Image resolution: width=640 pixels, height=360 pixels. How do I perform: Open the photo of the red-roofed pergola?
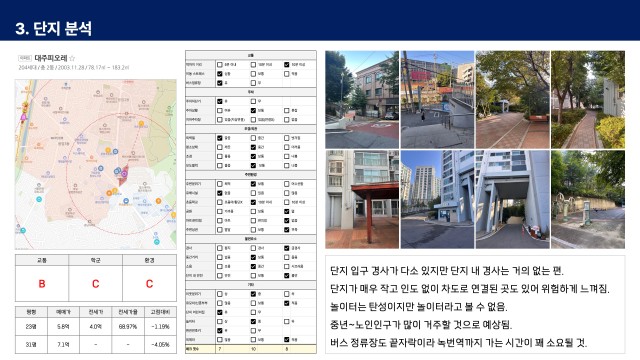pyautogui.click(x=362, y=199)
